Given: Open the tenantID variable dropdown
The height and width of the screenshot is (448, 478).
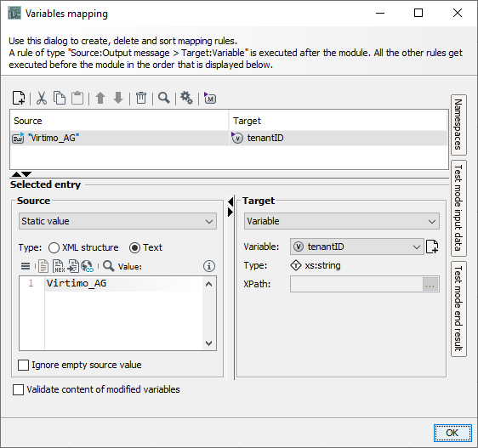Looking at the screenshot, I should pos(357,247).
